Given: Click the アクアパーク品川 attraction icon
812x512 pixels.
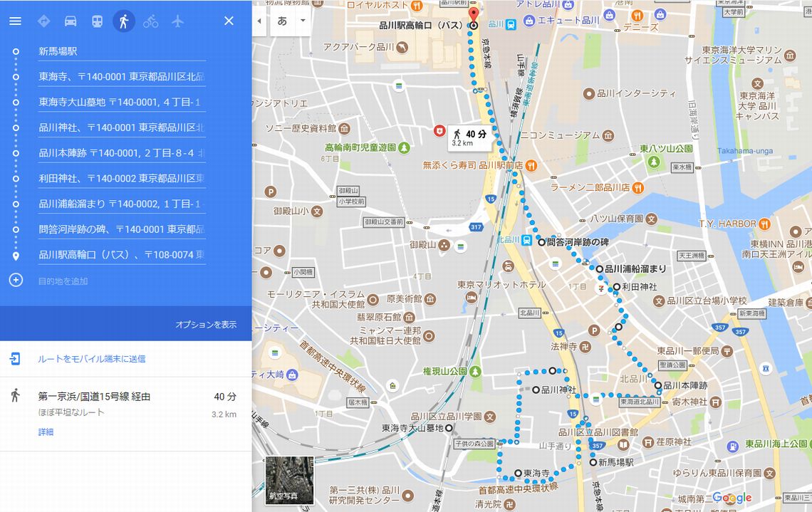Looking at the screenshot, I should coord(402,48).
